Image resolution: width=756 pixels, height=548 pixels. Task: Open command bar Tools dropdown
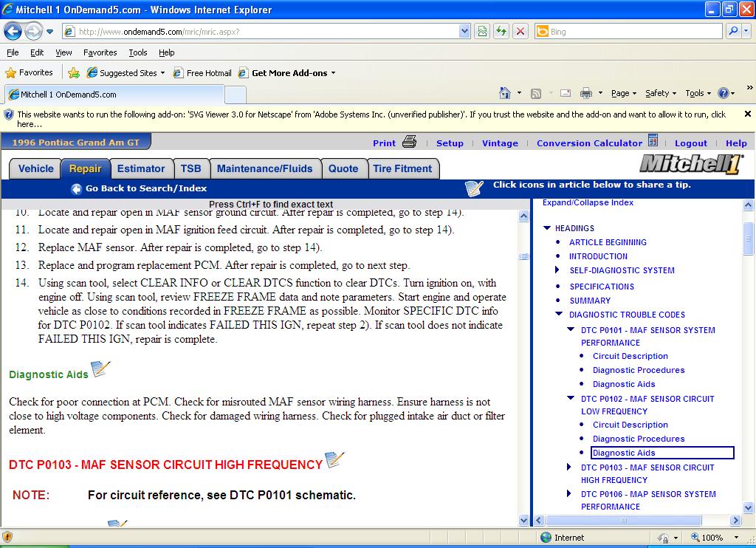click(x=698, y=93)
